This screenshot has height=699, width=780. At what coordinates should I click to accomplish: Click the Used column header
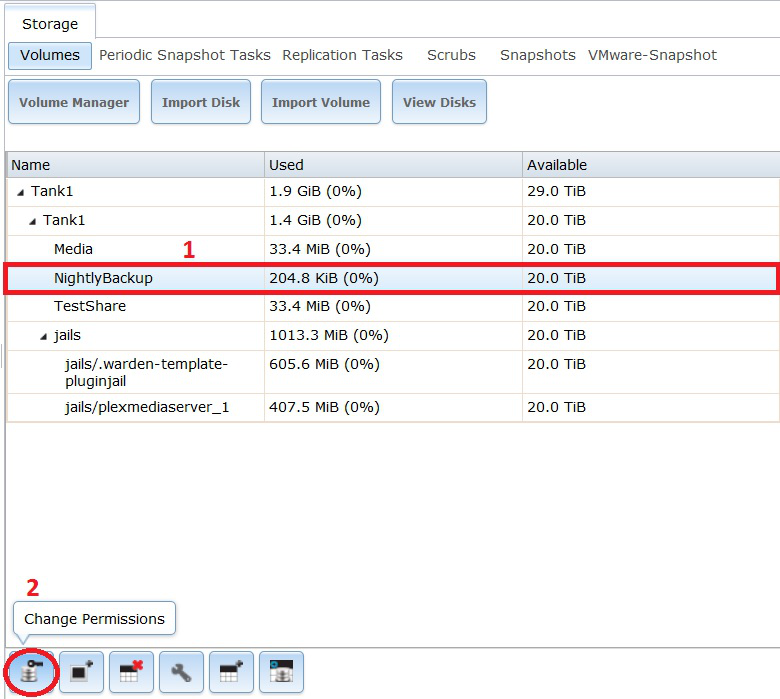286,165
